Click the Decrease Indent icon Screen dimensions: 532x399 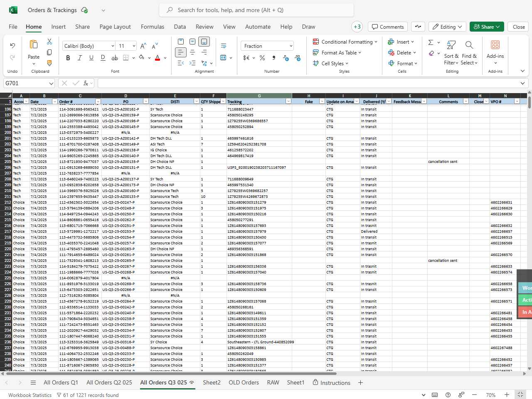pyautogui.click(x=180, y=63)
